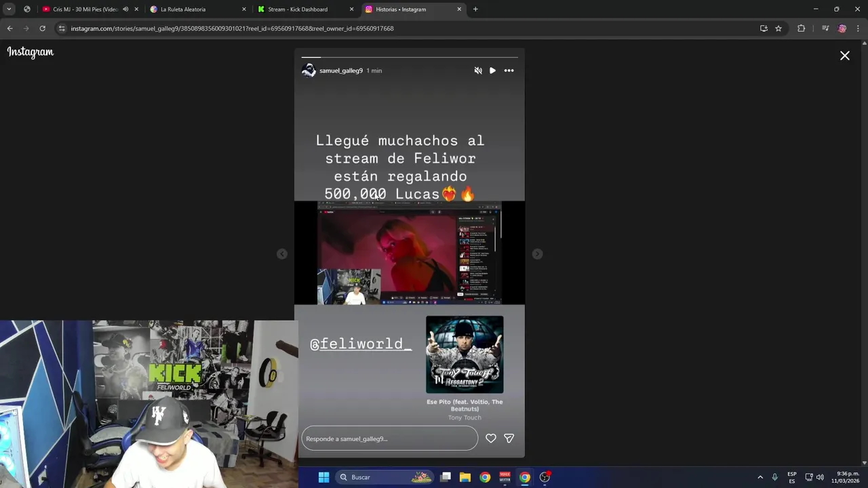The width and height of the screenshot is (868, 488).
Task: Open a new browser tab
Action: pyautogui.click(x=475, y=9)
